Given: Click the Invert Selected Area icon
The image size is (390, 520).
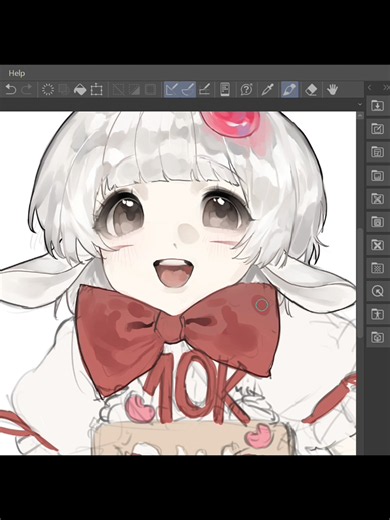Looking at the screenshot, I should 134,89.
